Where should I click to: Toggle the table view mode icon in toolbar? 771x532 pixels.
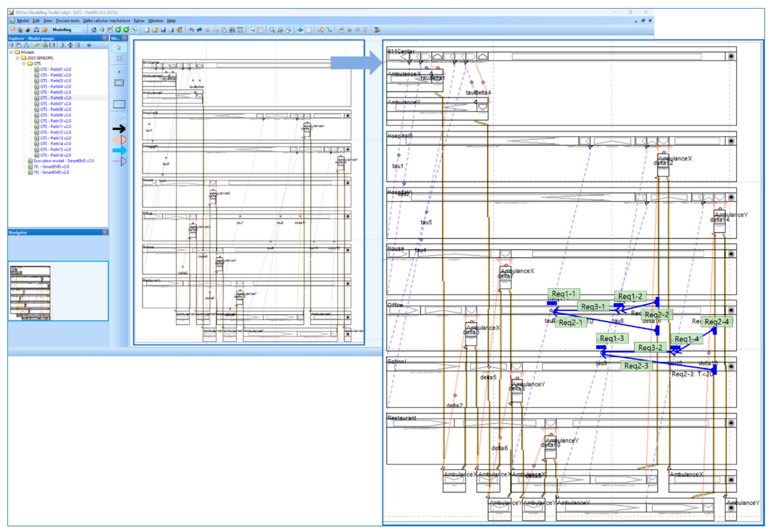(x=260, y=30)
